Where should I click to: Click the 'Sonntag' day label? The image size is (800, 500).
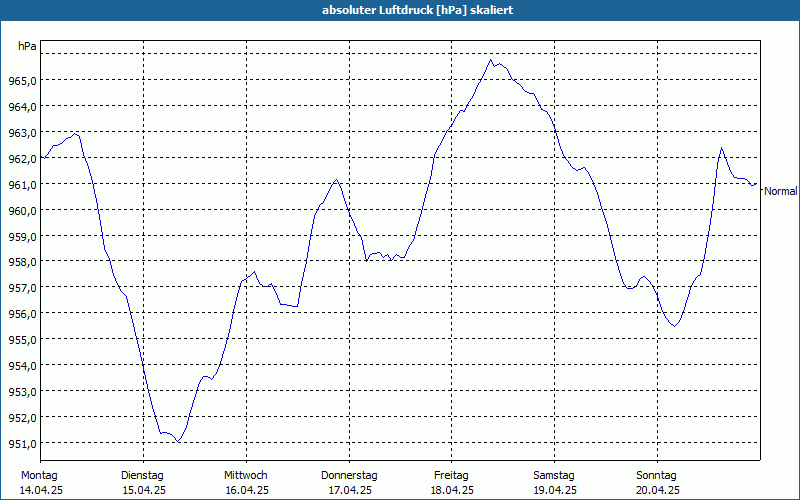point(657,476)
